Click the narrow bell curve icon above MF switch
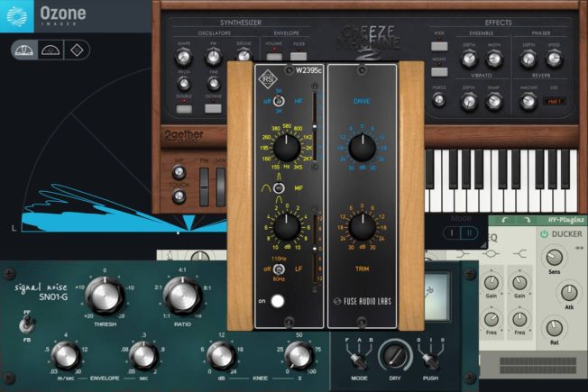This screenshot has height=392, width=588. (x=279, y=177)
